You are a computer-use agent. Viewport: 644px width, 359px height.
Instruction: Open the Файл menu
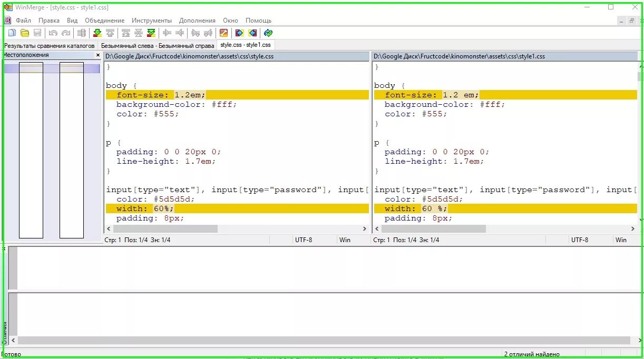tap(23, 21)
